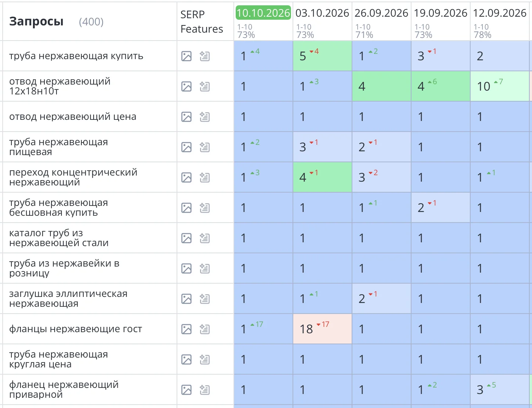
Task: Click the 'Запросы' column header
Action: (36, 22)
